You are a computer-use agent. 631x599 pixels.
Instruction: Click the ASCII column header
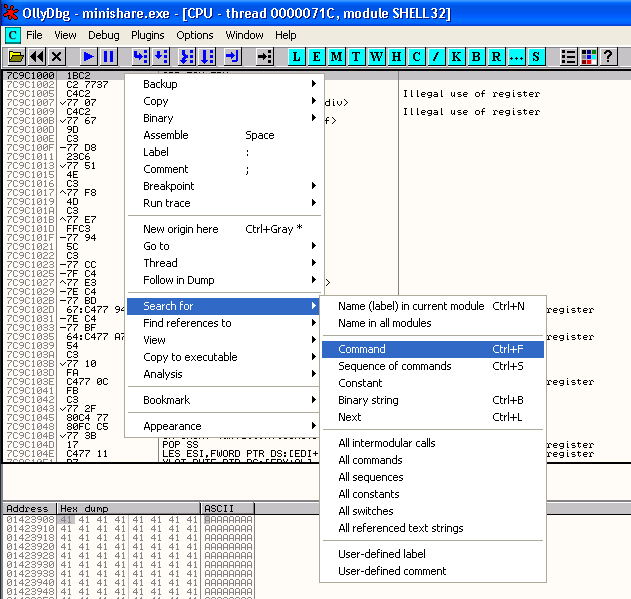pyautogui.click(x=227, y=508)
